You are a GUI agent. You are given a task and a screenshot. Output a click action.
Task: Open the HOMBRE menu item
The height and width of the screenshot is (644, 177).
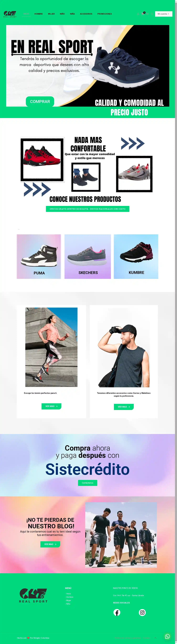point(39,14)
